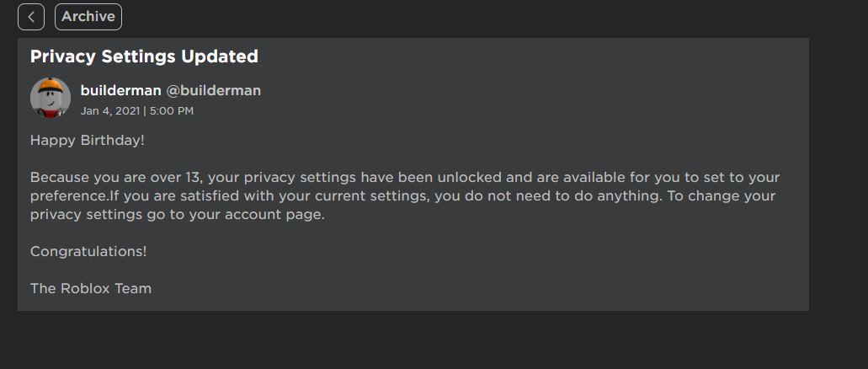Click the Congratulations! line

pos(88,251)
